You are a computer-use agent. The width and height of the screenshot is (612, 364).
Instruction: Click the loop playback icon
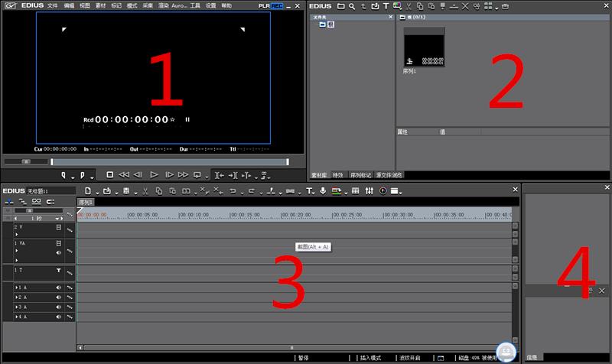(197, 175)
